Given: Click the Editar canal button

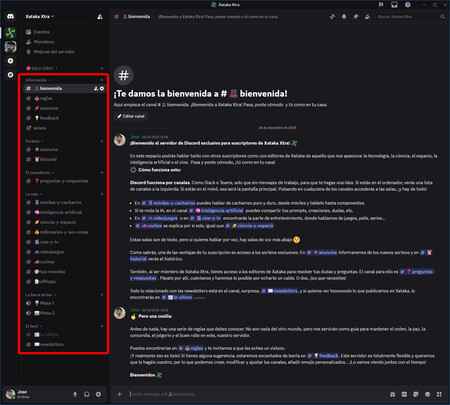Looking at the screenshot, I should pos(131,116).
